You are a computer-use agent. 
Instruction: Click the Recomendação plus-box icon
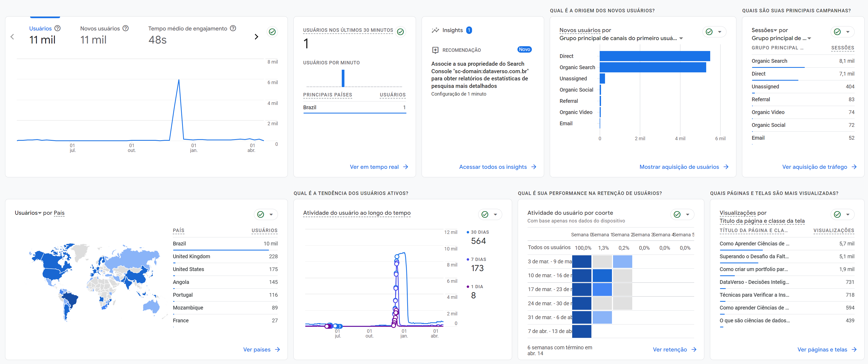pos(435,50)
